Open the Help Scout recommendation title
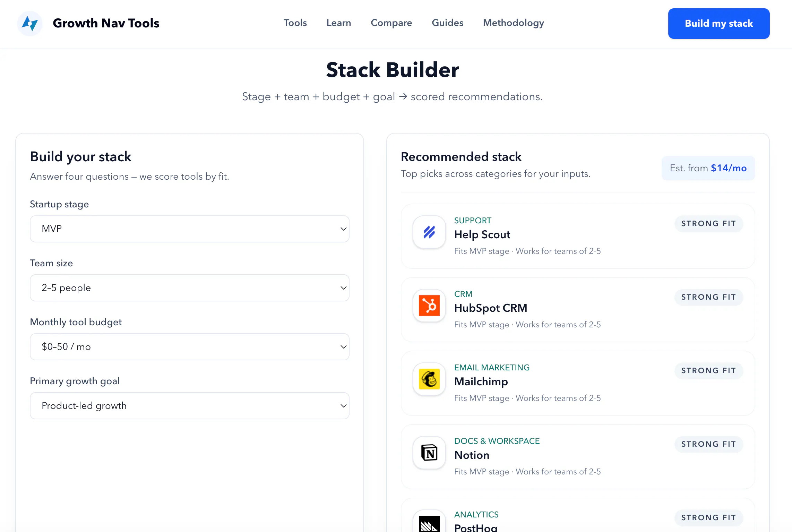 (x=482, y=235)
